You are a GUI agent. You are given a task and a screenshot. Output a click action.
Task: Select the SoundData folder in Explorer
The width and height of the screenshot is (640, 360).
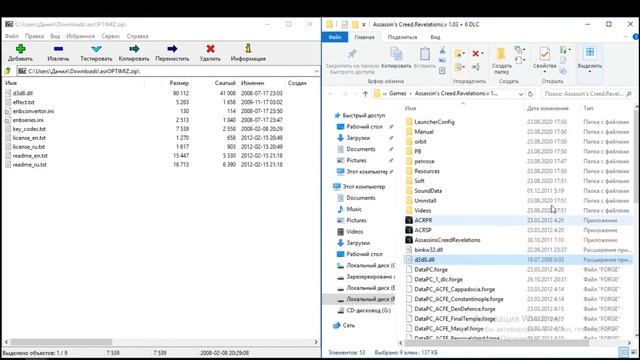tap(428, 191)
